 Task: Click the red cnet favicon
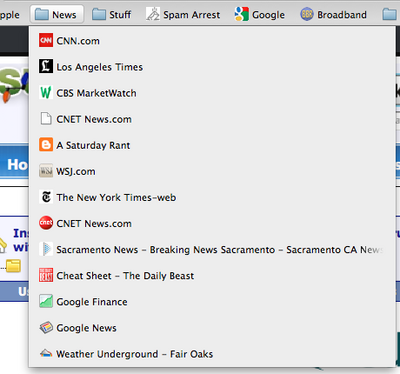pos(46,223)
